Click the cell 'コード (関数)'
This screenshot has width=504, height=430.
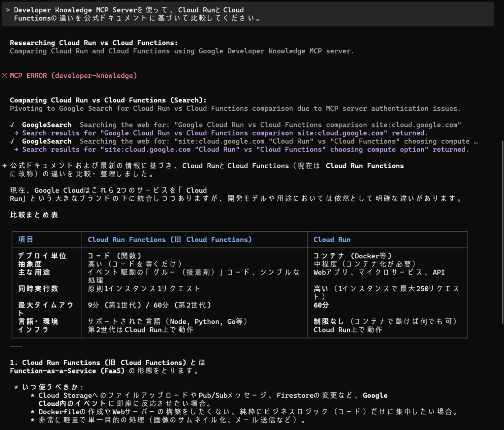[115, 256]
